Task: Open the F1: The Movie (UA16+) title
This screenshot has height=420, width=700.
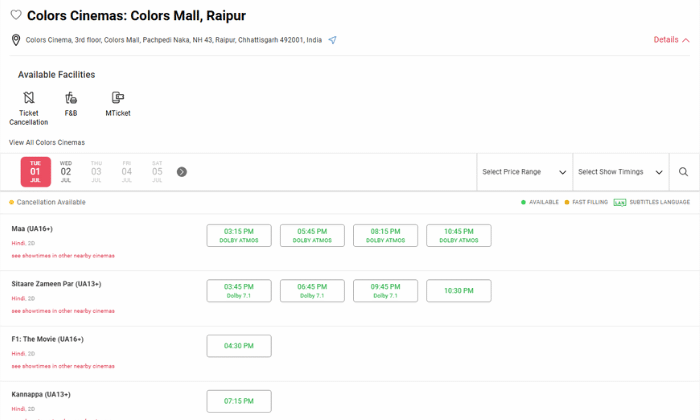Action: [47, 339]
